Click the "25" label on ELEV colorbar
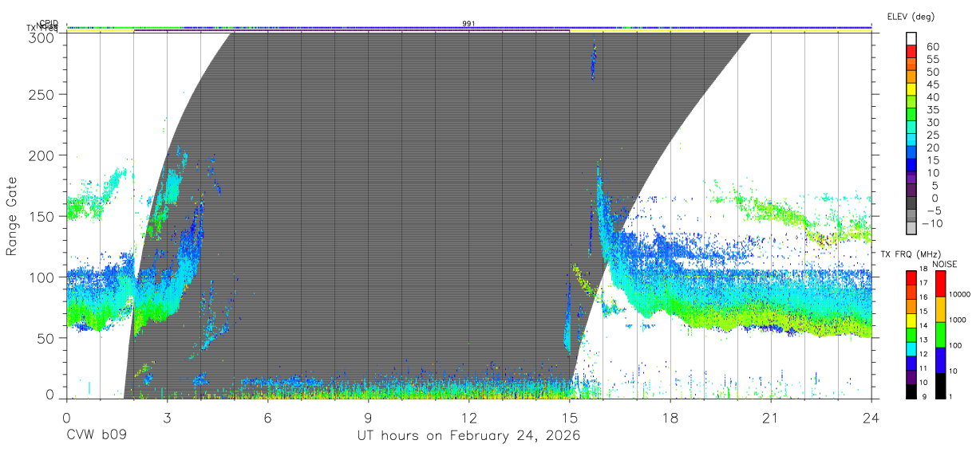Image resolution: width=980 pixels, height=452 pixels. (x=932, y=135)
